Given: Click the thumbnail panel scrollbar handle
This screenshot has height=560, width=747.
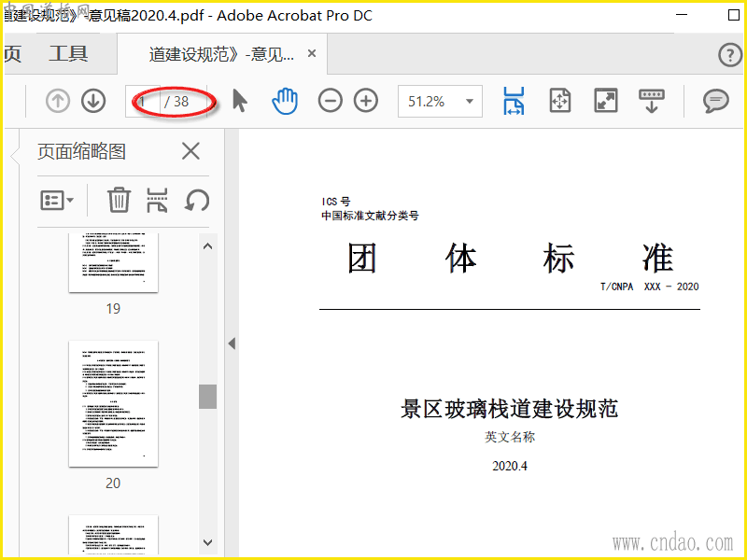Looking at the screenshot, I should coord(207,397).
